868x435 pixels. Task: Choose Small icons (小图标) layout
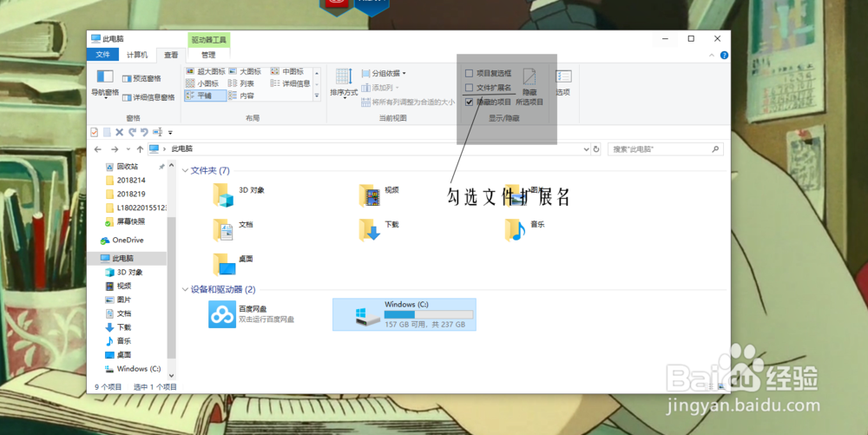click(202, 83)
